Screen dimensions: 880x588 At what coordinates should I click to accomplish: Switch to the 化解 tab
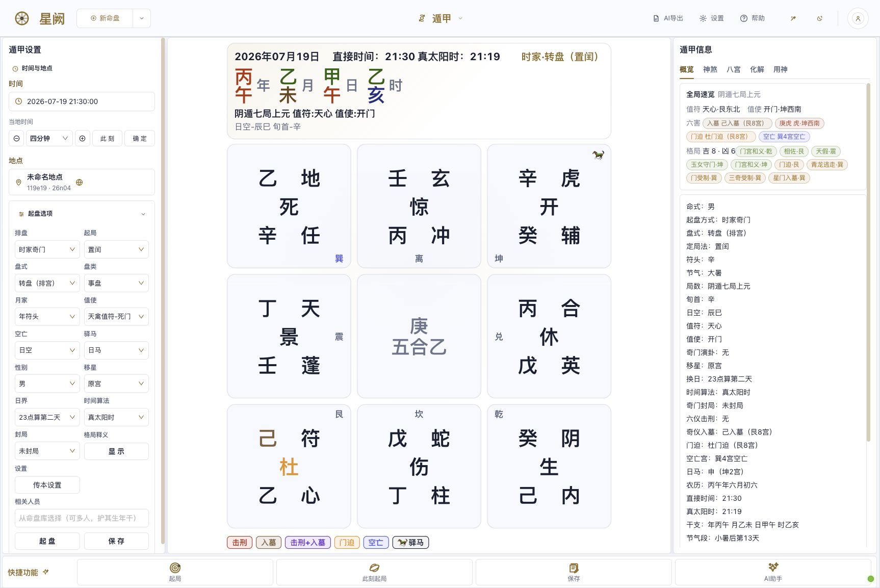pyautogui.click(x=757, y=69)
